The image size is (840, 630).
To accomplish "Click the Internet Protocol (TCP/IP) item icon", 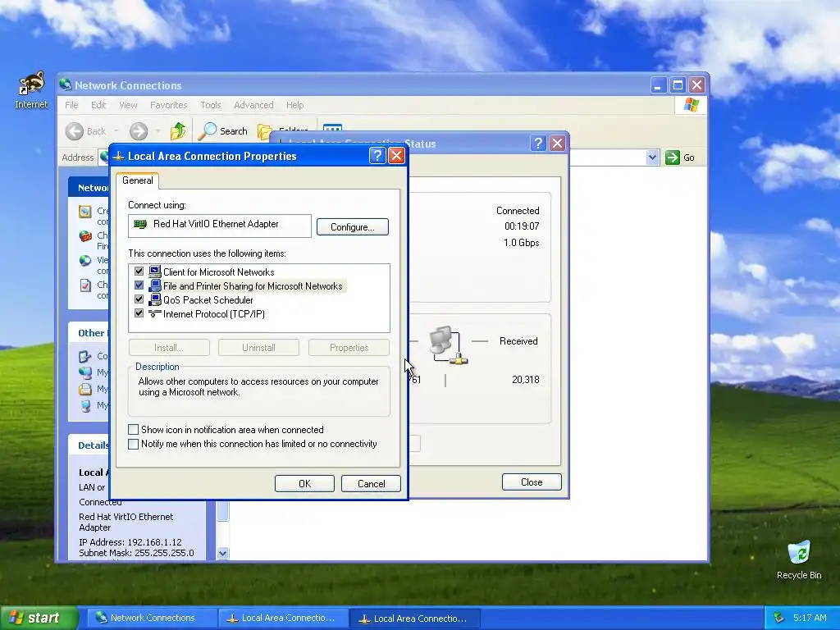I will pos(155,313).
